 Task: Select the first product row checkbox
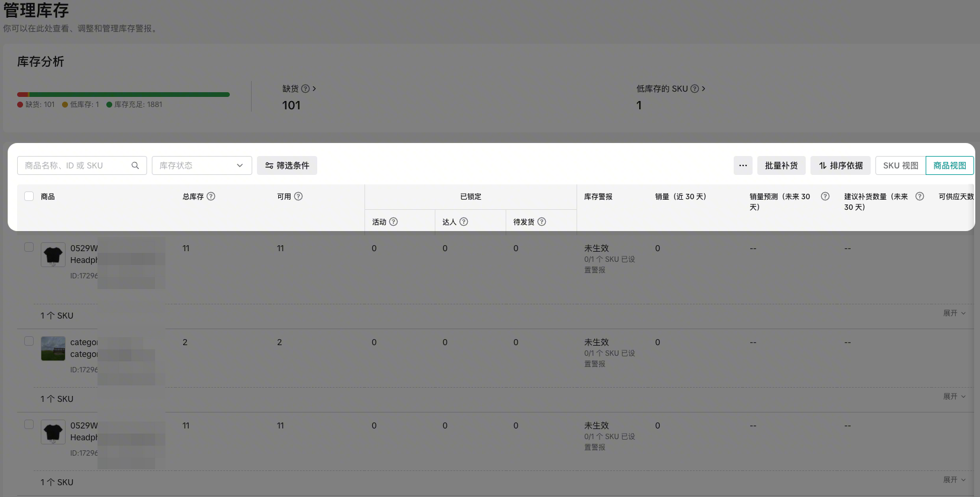click(29, 247)
